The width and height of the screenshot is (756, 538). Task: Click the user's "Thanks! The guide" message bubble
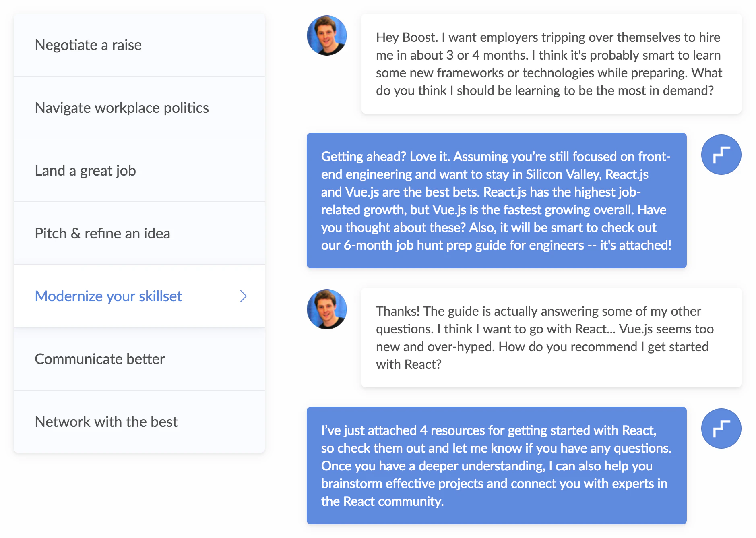pyautogui.click(x=551, y=337)
